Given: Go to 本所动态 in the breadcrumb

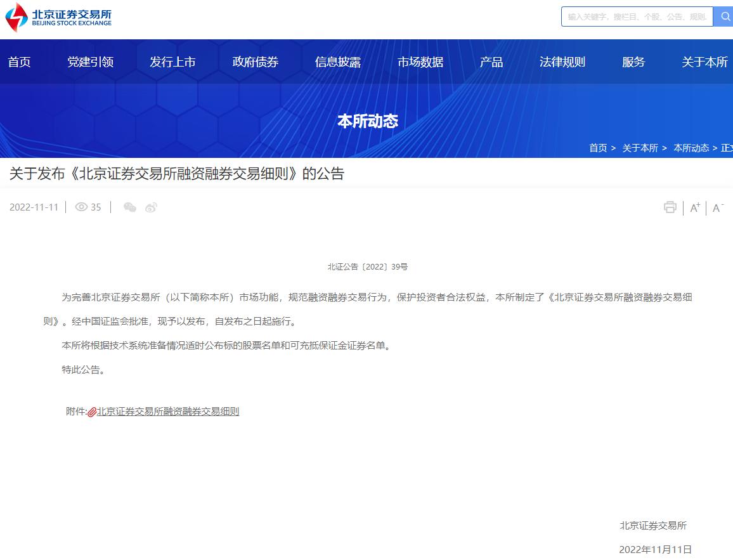Looking at the screenshot, I should [x=691, y=148].
